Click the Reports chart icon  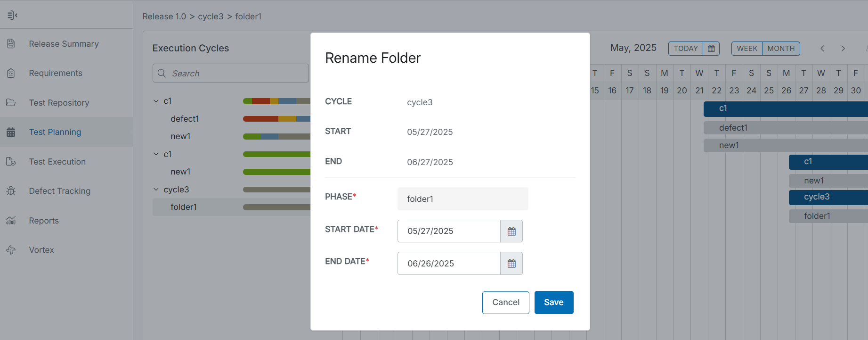(11, 221)
